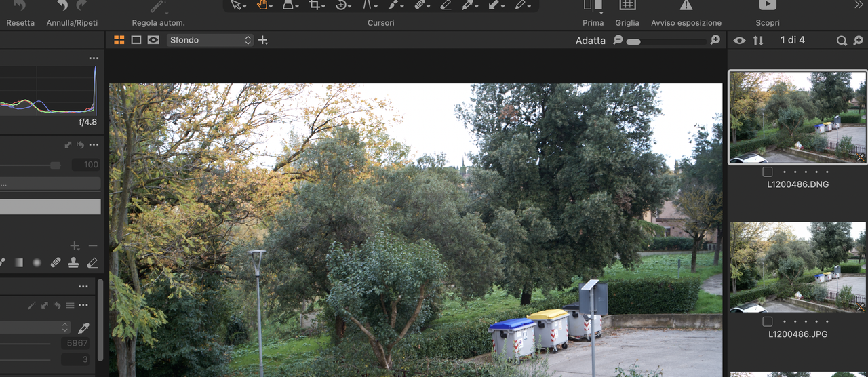Open the three-dot menu beside the presets list icon

(83, 306)
